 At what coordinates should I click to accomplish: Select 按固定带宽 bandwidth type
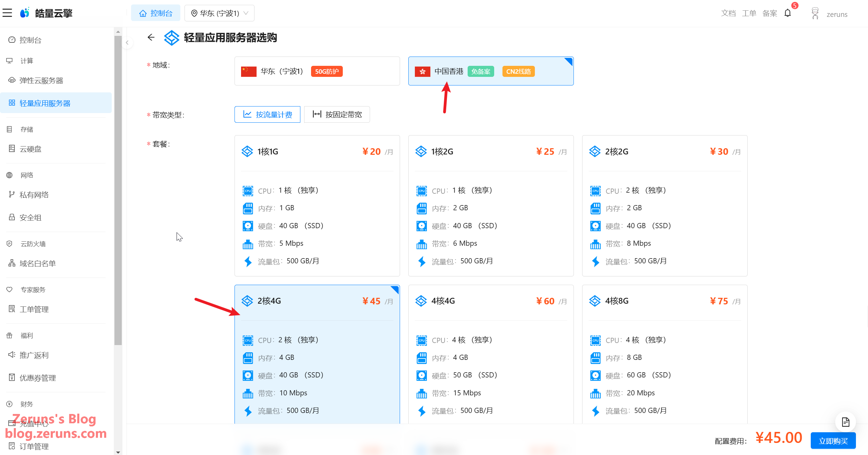click(x=337, y=114)
